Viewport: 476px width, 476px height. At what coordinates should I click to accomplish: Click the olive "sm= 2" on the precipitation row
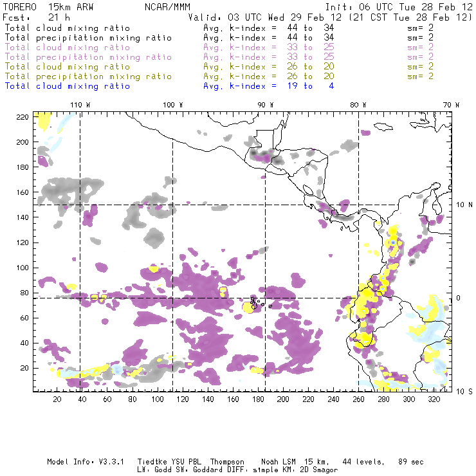point(421,76)
